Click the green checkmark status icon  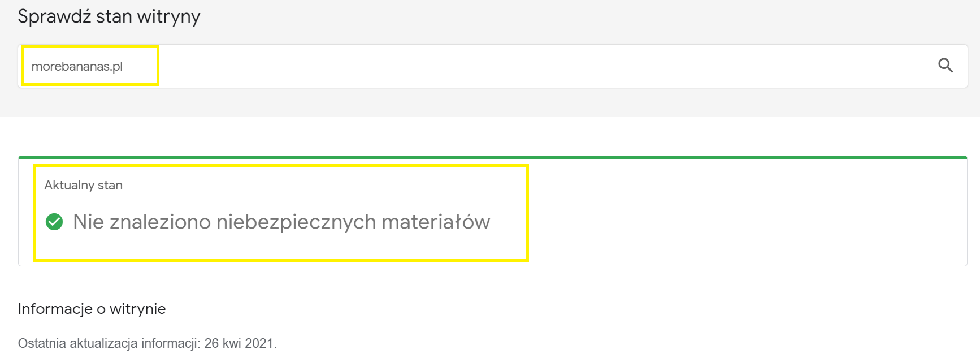54,222
